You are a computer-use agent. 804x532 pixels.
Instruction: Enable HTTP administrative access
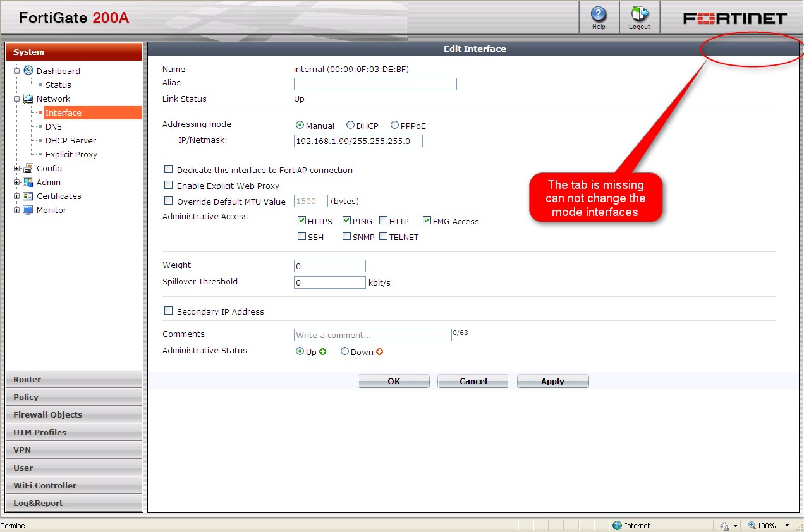(x=384, y=221)
